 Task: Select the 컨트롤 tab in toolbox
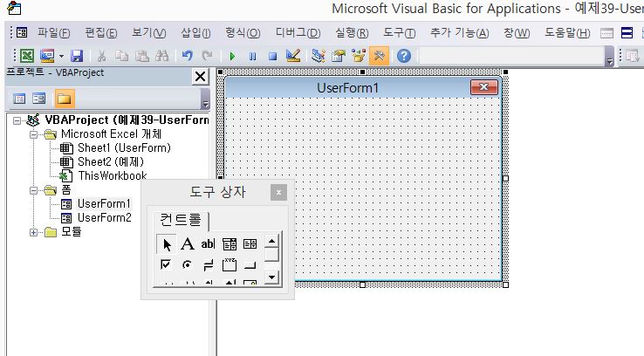click(181, 221)
